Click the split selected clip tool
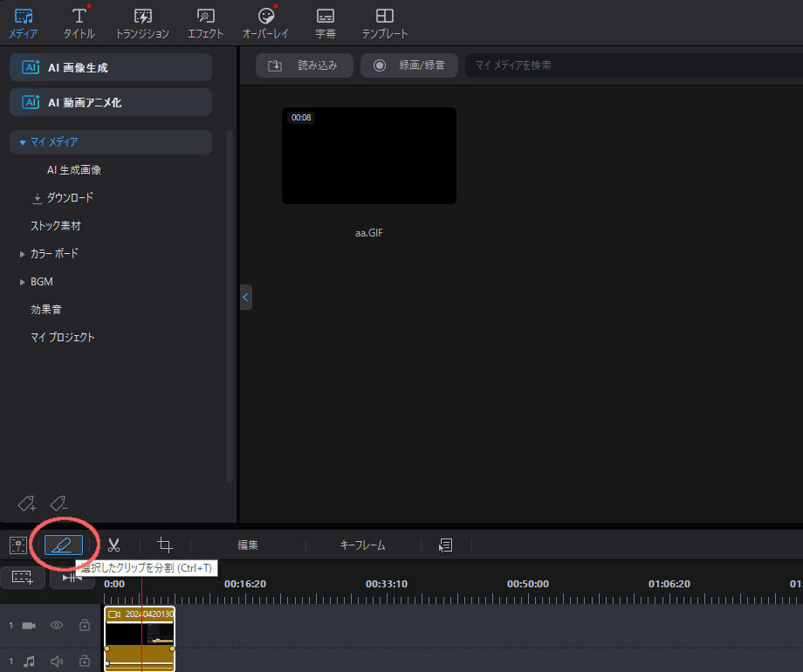Screen dimensions: 803x672 coord(64,545)
